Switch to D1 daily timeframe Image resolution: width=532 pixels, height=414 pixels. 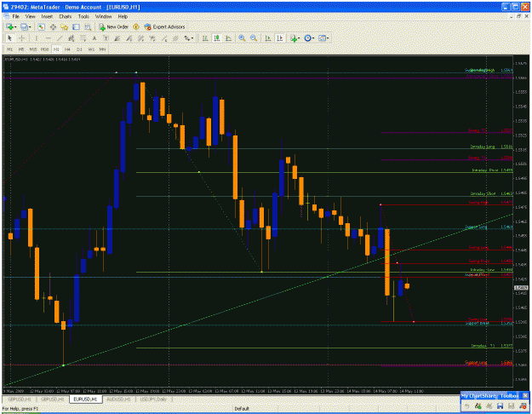click(79, 49)
